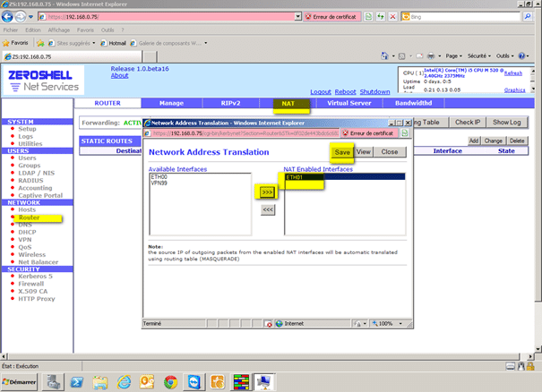
Task: Open the Affichage menu
Action: pyautogui.click(x=59, y=30)
